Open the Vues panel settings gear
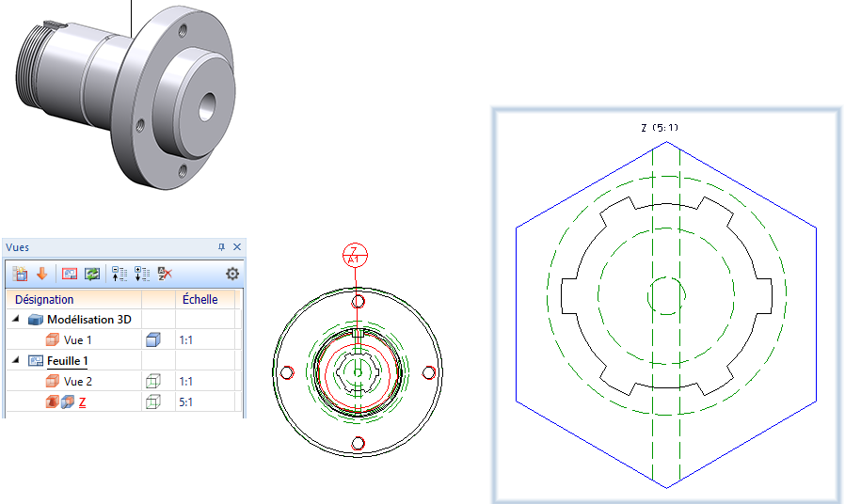Viewport: 845px width, 504px height. 231,275
